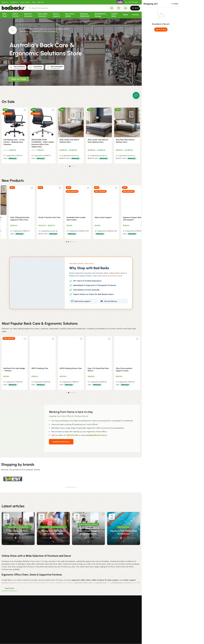Click the phone icon beside 1800 615 666
The width and height of the screenshot is (204, 644).
click(126, 2)
